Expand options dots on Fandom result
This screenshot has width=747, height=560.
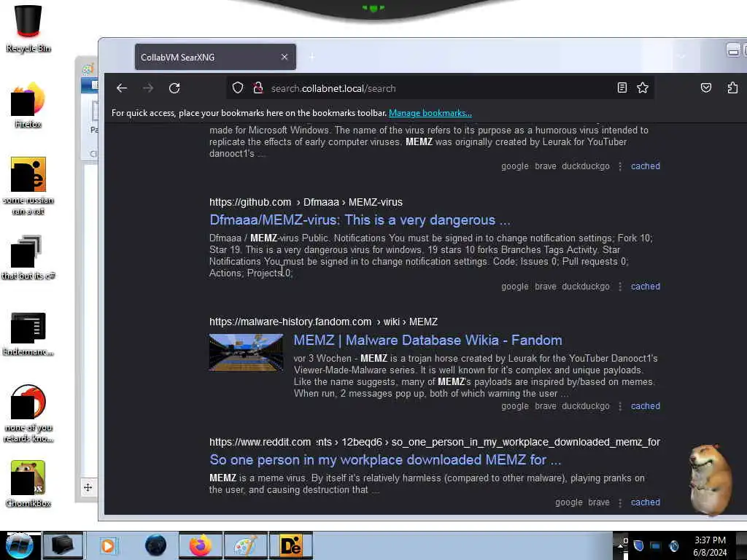620,406
